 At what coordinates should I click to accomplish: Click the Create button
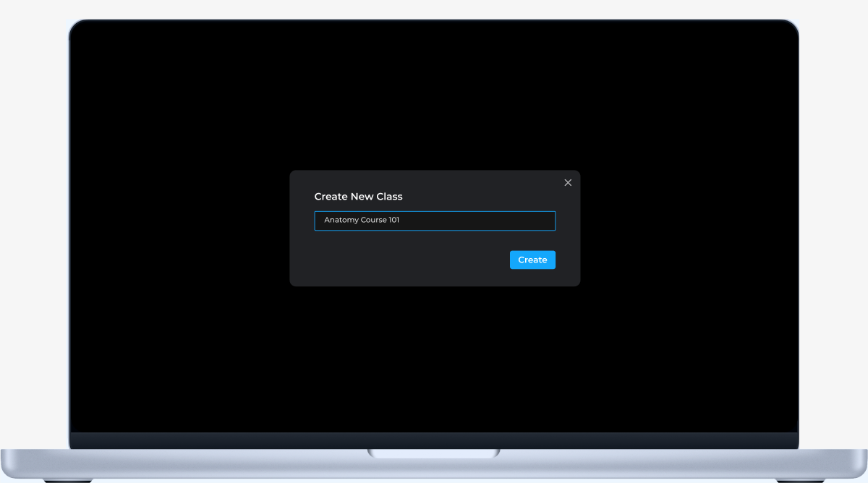pyautogui.click(x=532, y=260)
